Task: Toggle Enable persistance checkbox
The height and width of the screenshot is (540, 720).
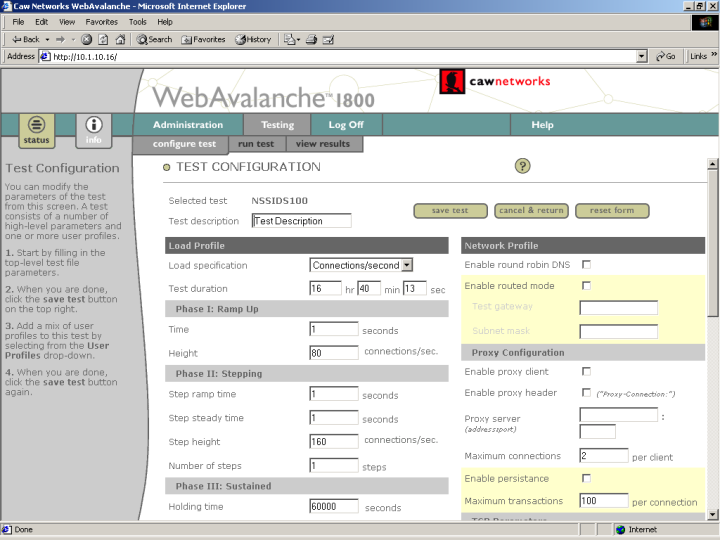Action: click(586, 478)
